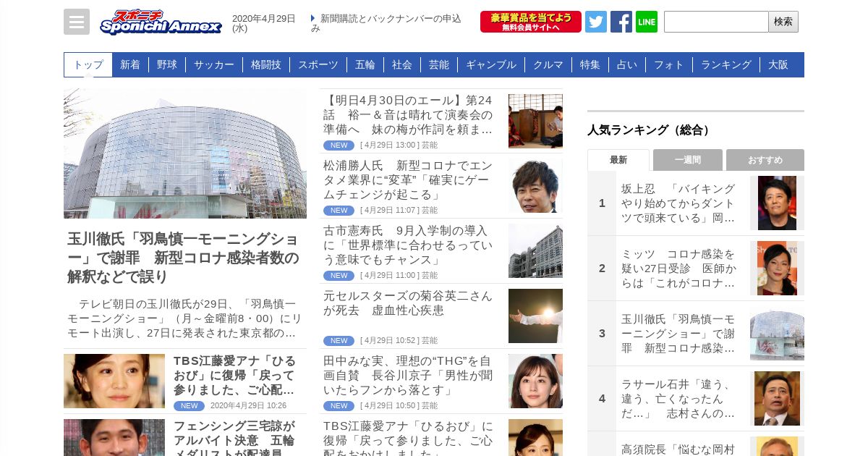Open ラサール石井 ranking thumbnail
This screenshot has height=456, width=868.
[777, 398]
